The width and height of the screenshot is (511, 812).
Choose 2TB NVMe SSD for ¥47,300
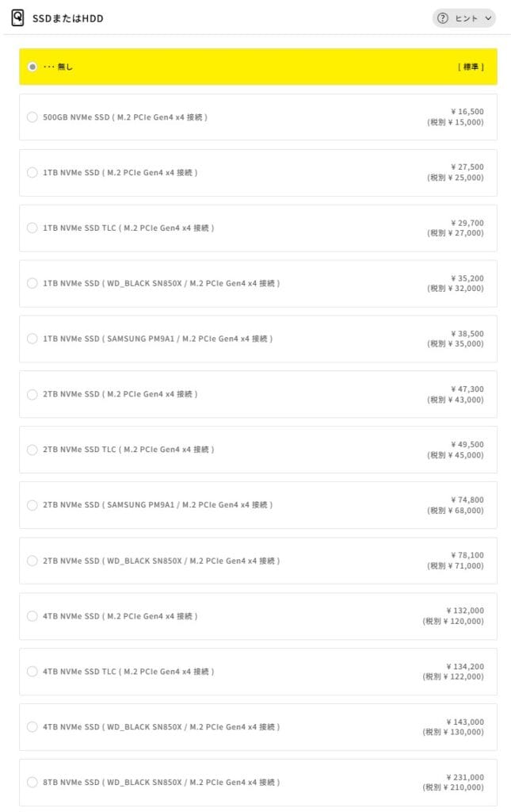[x=32, y=394]
